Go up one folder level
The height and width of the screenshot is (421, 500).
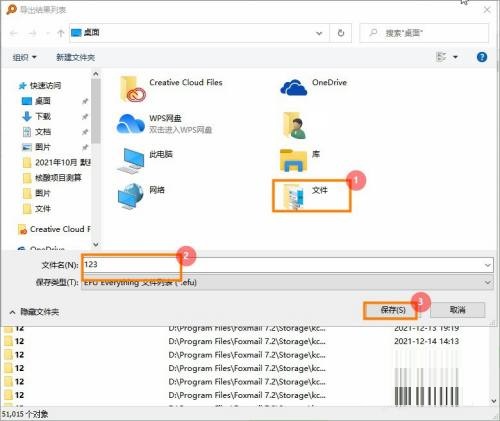click(60, 33)
